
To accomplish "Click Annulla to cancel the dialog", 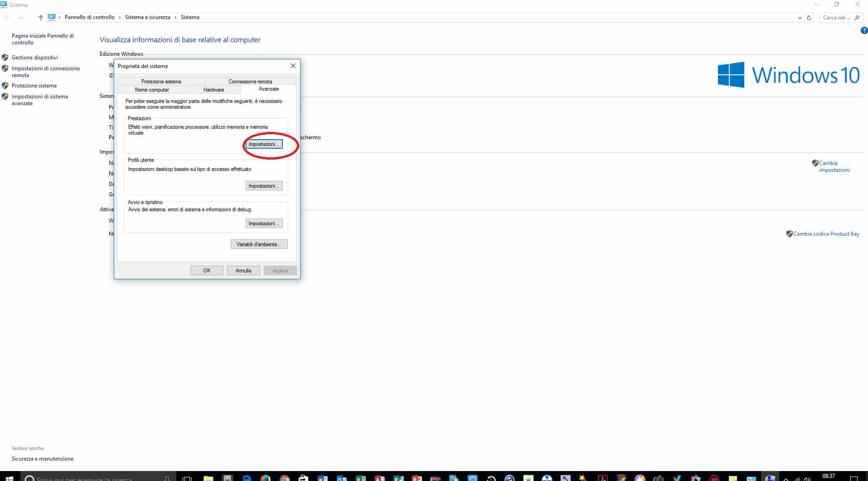I will pos(243,271).
